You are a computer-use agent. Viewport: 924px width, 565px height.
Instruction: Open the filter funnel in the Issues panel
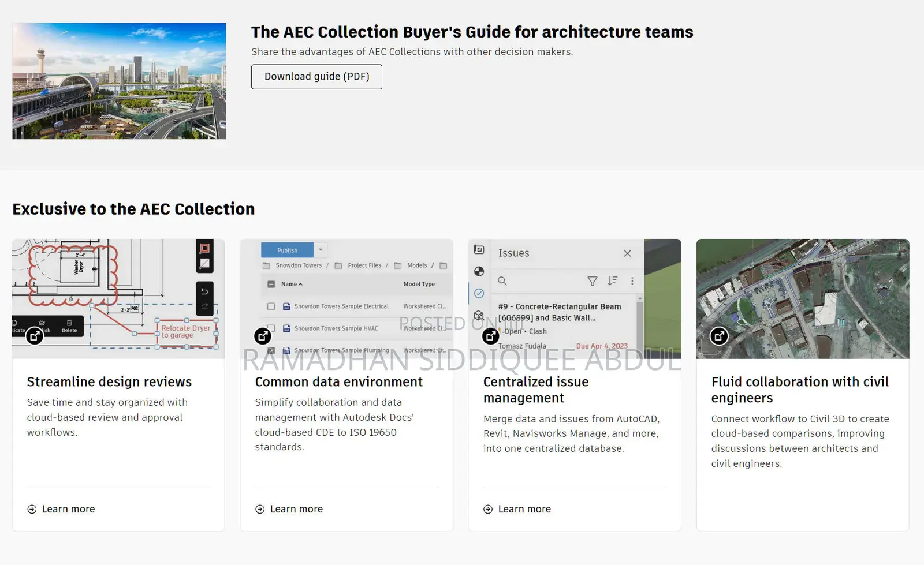point(593,281)
